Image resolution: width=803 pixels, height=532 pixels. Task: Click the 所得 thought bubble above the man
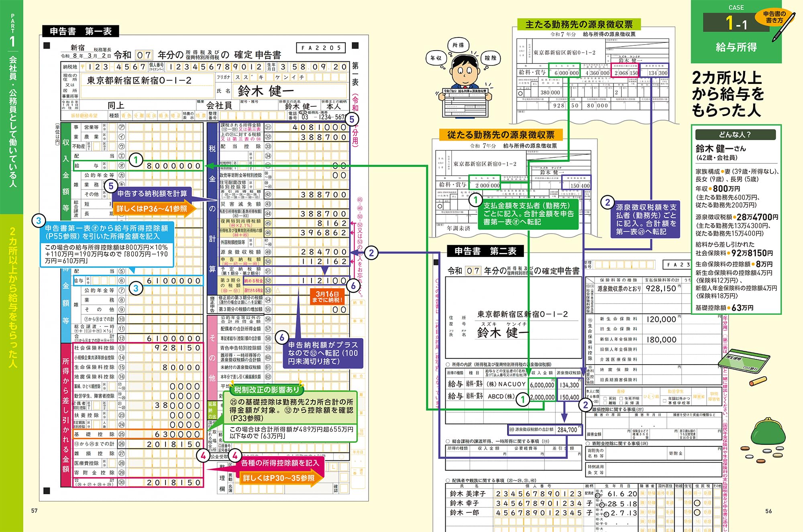(x=458, y=45)
